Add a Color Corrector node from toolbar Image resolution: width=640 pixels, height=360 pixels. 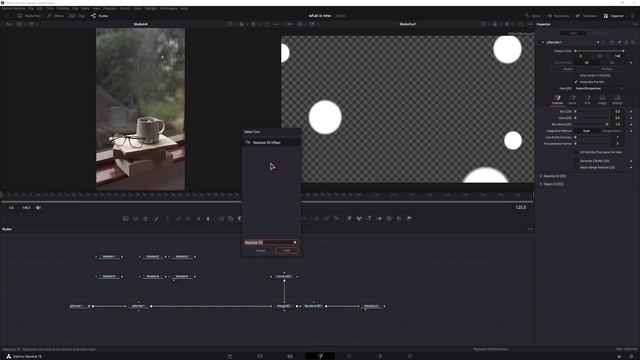168,219
